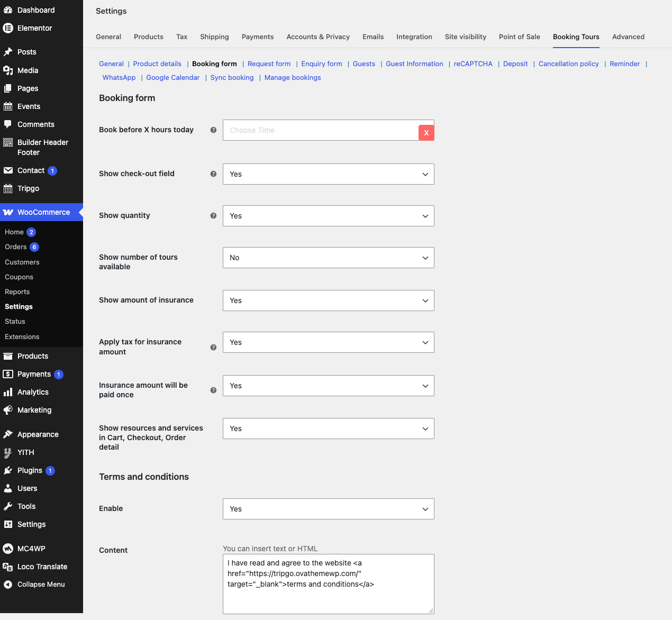Image resolution: width=672 pixels, height=620 pixels.
Task: Click the Appearance brush icon
Action: click(x=8, y=434)
